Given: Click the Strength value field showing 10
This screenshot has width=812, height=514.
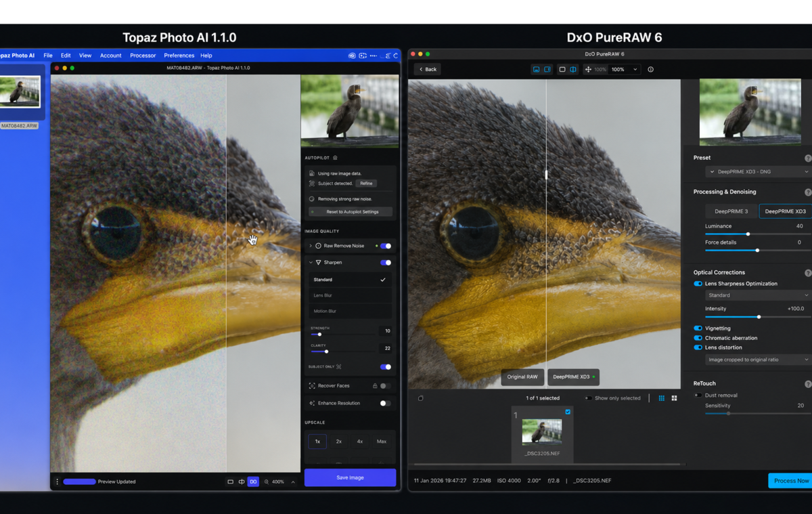Looking at the screenshot, I should pyautogui.click(x=384, y=331).
